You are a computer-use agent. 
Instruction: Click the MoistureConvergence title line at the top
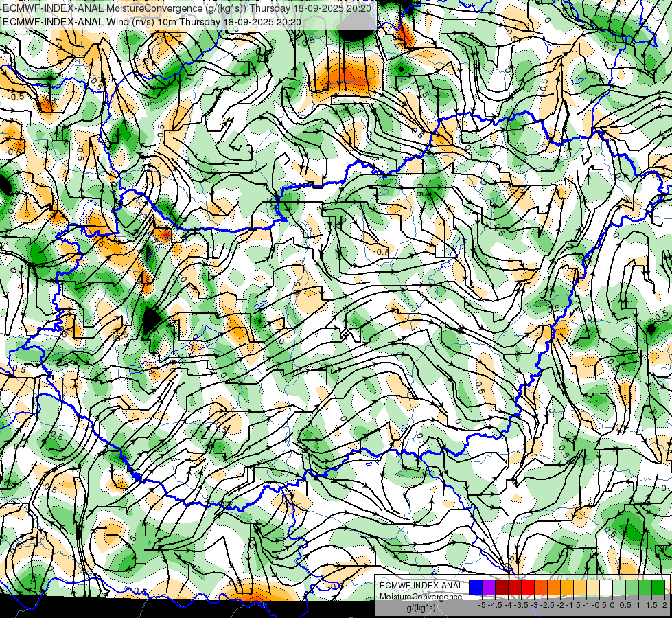click(187, 8)
